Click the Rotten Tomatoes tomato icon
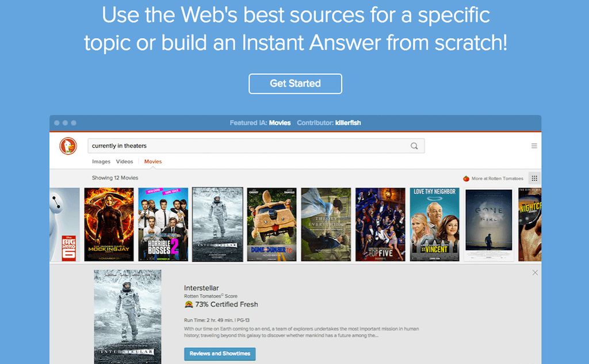 tap(466, 179)
